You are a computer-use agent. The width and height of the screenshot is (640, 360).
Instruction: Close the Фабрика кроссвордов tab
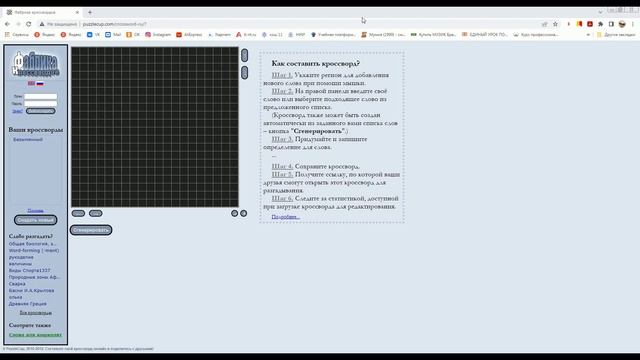click(x=77, y=12)
